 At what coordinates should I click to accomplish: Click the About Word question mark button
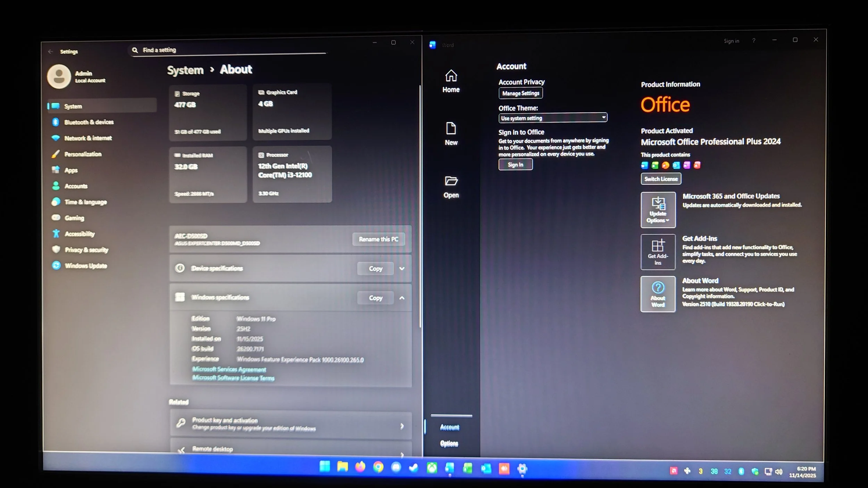658,294
